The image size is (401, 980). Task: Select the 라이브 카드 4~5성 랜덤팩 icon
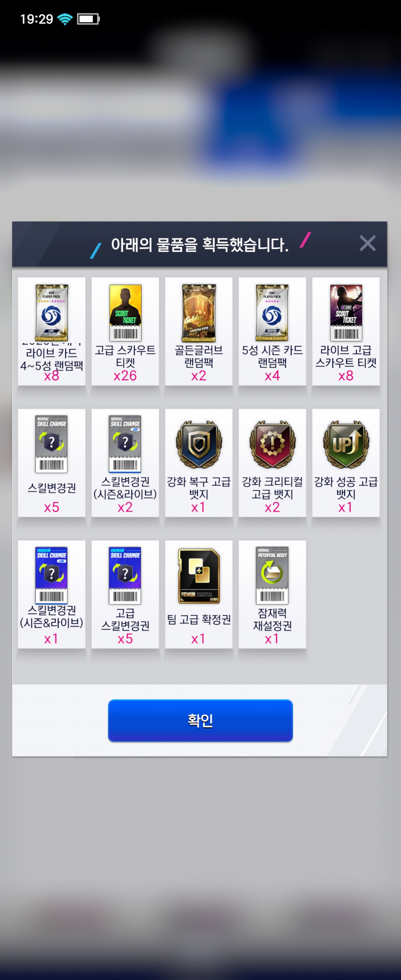(51, 313)
